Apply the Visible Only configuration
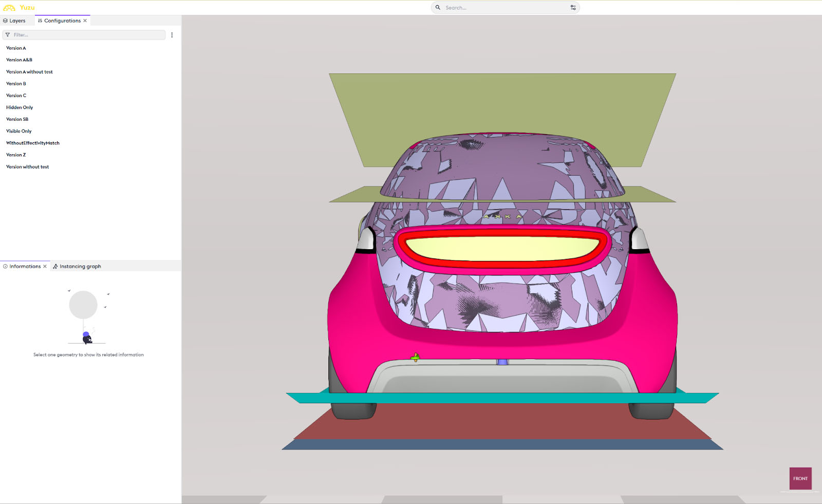The width and height of the screenshot is (822, 504). (19, 132)
